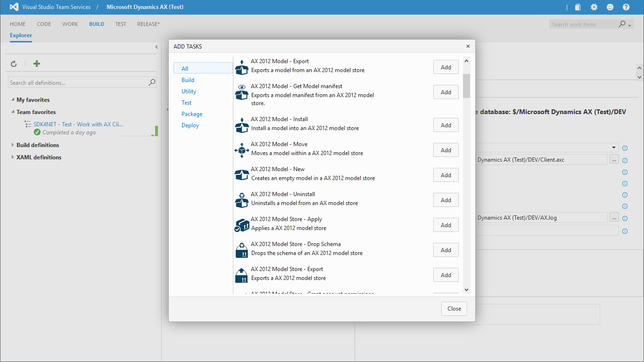Add the AX 2012 Model - Move task
This screenshot has width=644, height=362.
pos(446,150)
